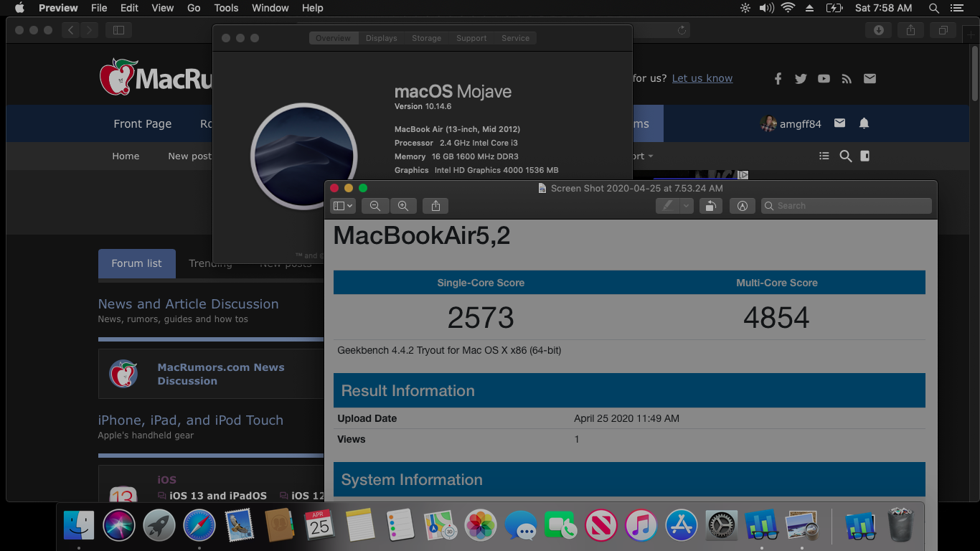This screenshot has height=551, width=980.
Task: Open Safari downloads list
Action: [879, 30]
